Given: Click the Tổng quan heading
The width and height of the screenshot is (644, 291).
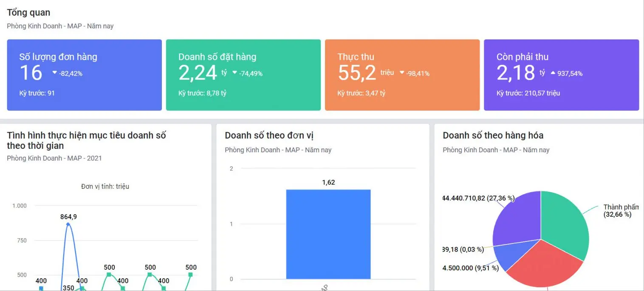Looking at the screenshot, I should tap(28, 13).
